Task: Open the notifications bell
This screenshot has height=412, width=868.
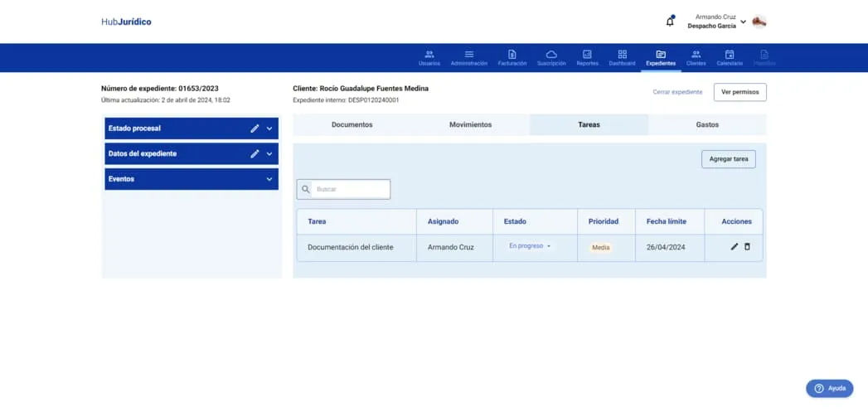Action: [670, 22]
